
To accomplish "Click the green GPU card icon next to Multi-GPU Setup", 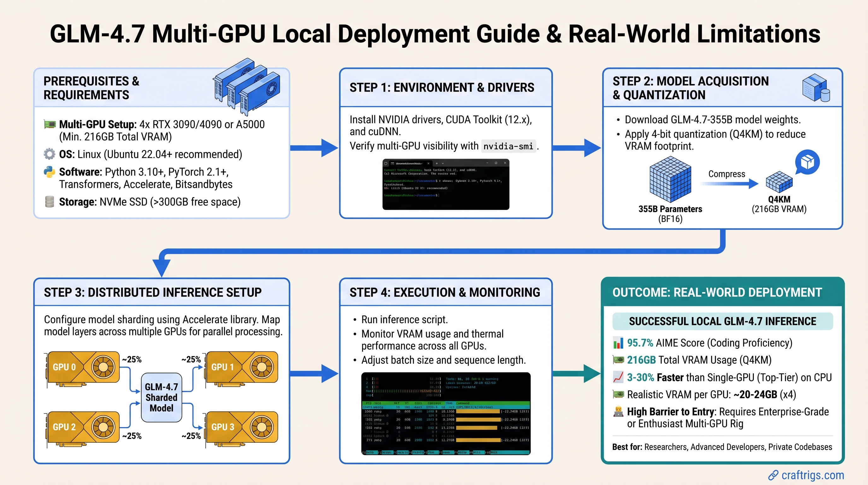I will tap(49, 124).
